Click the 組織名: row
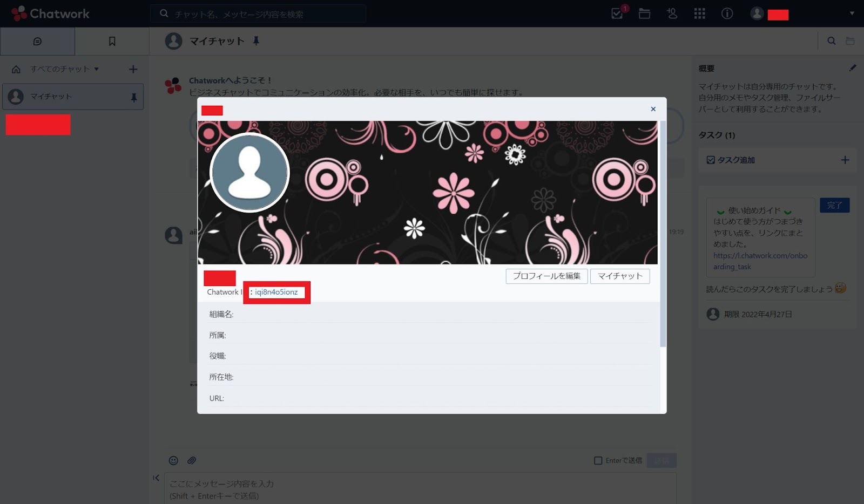Viewport: 864px width, 504px height. coord(429,314)
